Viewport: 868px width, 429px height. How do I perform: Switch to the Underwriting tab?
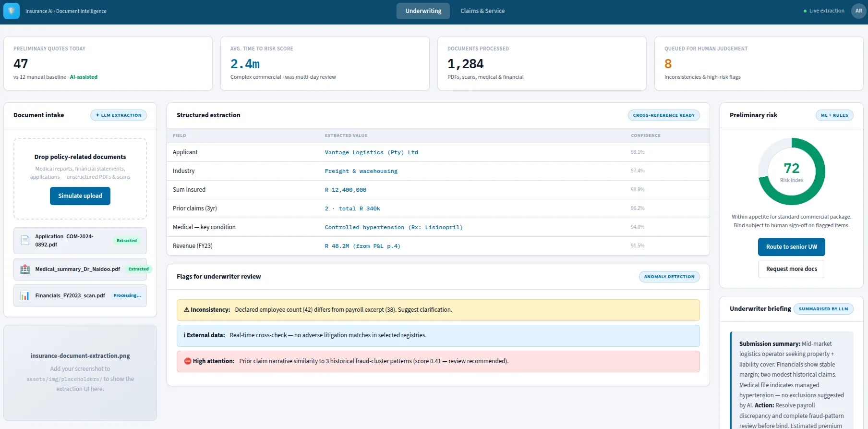pos(423,11)
